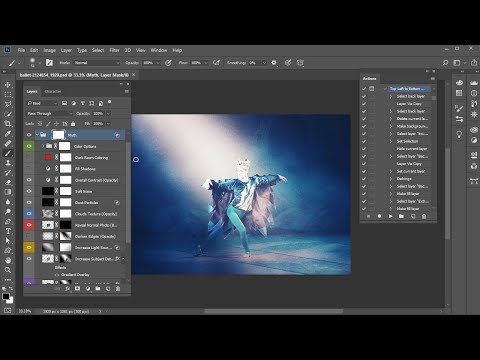Click the Play action button in Actions panel
The height and width of the screenshot is (360, 480).
390,216
